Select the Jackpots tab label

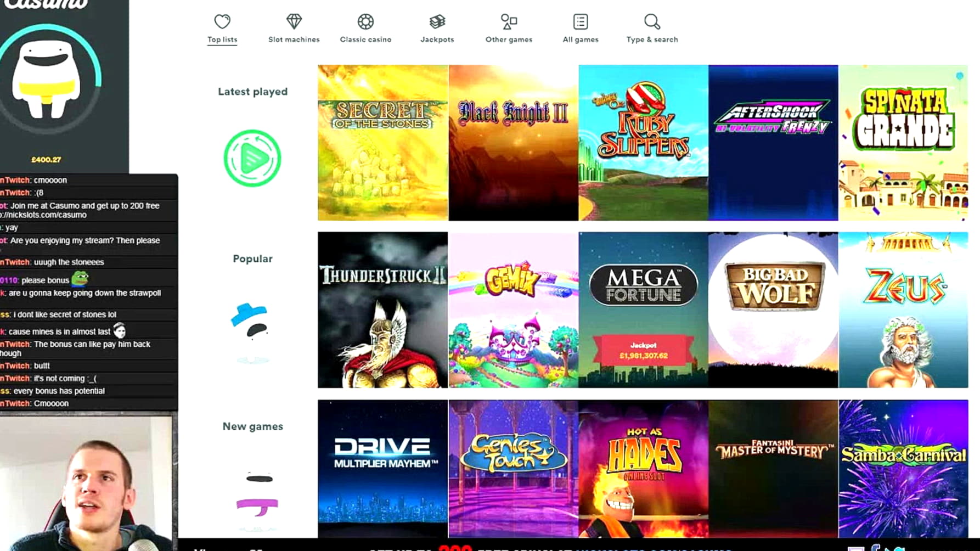point(437,40)
